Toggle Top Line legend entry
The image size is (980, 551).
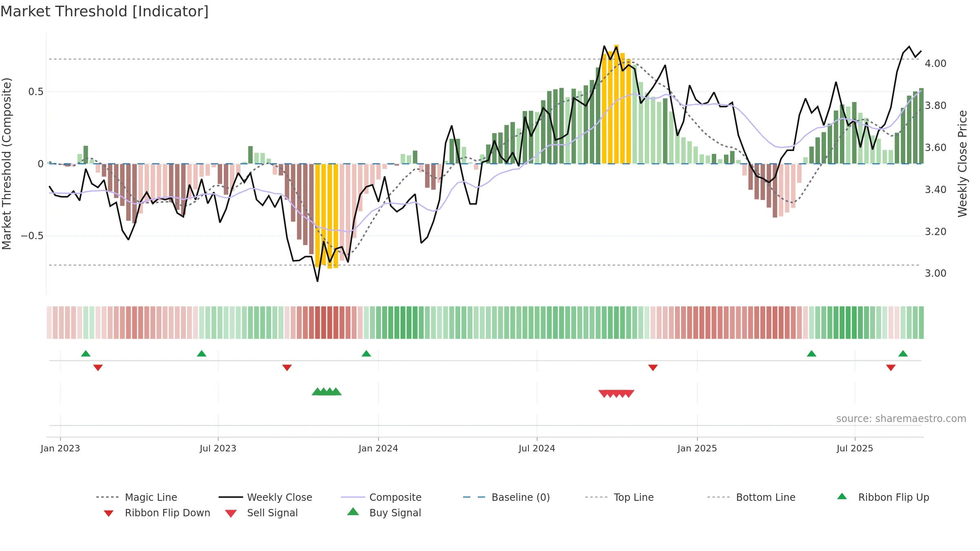pyautogui.click(x=619, y=497)
